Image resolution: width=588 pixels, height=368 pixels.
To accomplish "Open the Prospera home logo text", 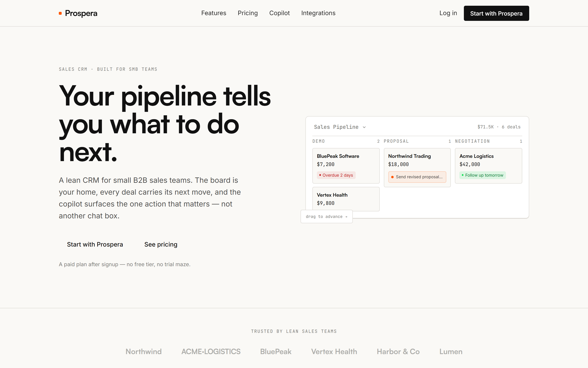I will [x=81, y=13].
